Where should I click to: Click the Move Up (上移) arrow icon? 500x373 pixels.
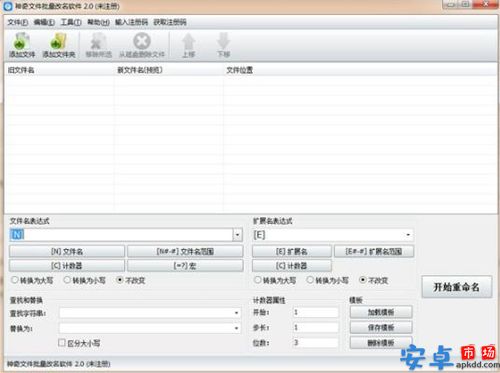click(188, 41)
